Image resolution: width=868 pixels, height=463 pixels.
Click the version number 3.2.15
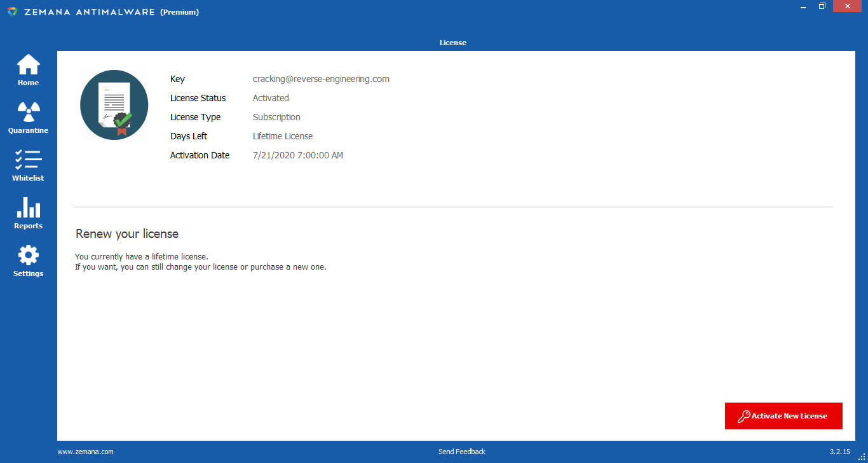[840, 452]
